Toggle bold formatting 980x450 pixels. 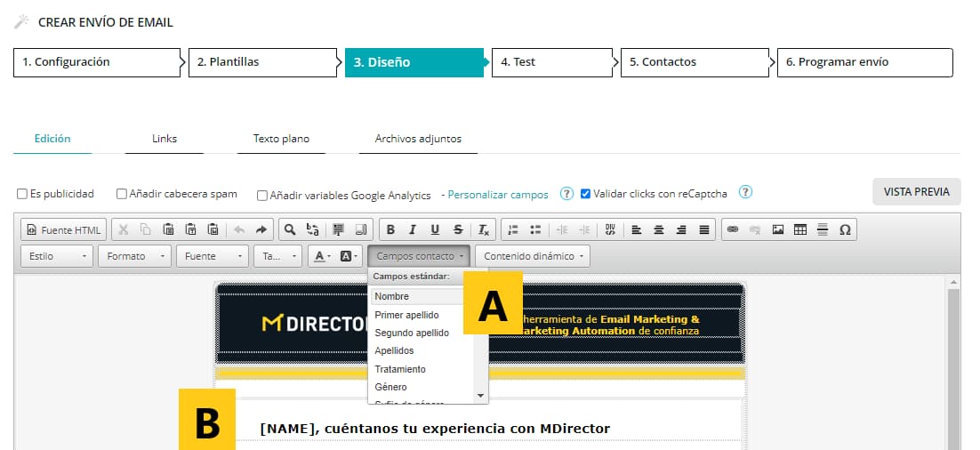[390, 230]
